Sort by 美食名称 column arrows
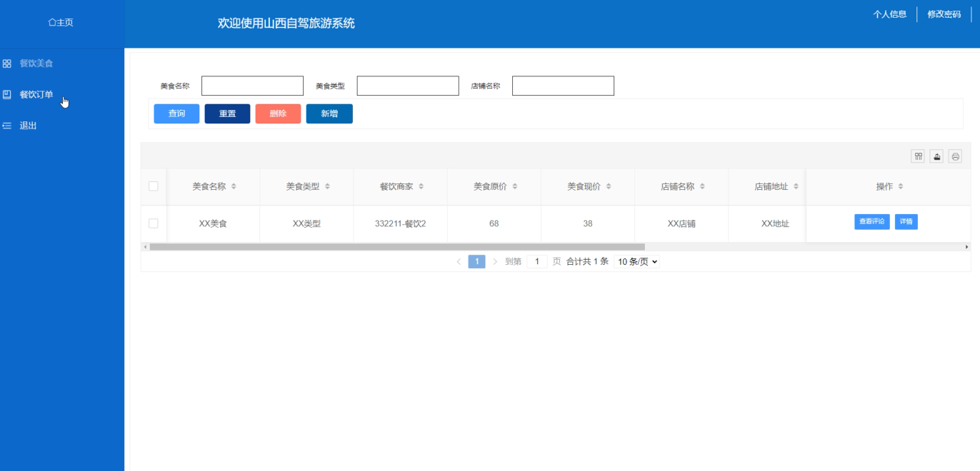Viewport: 980px width, 471px height. [x=234, y=187]
